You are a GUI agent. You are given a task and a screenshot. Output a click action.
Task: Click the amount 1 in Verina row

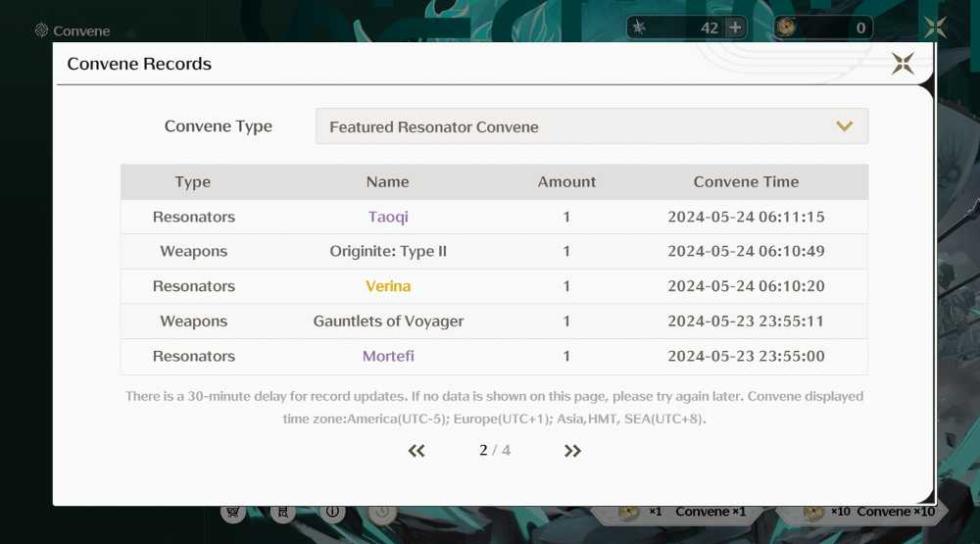(566, 286)
